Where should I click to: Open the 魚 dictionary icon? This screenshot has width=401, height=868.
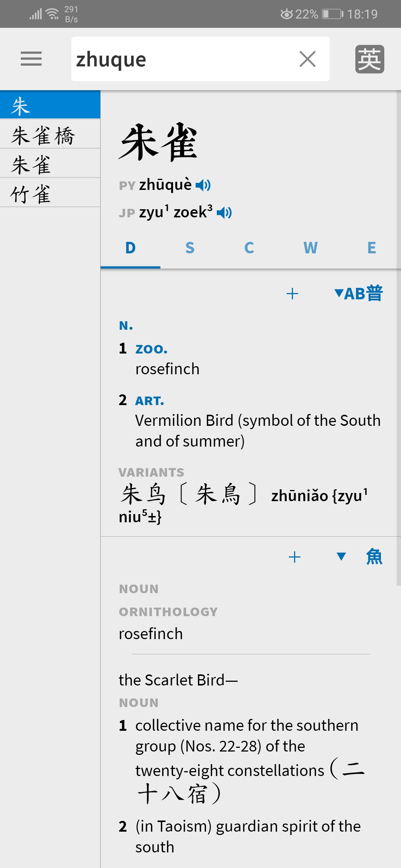click(x=374, y=556)
